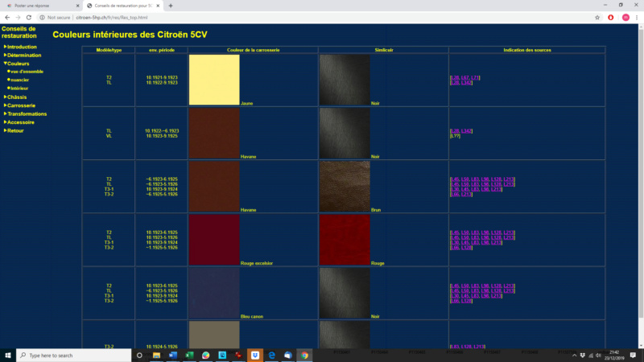The height and width of the screenshot is (362, 644).
Task: Click the Jaune body color swatch
Action: tap(214, 80)
